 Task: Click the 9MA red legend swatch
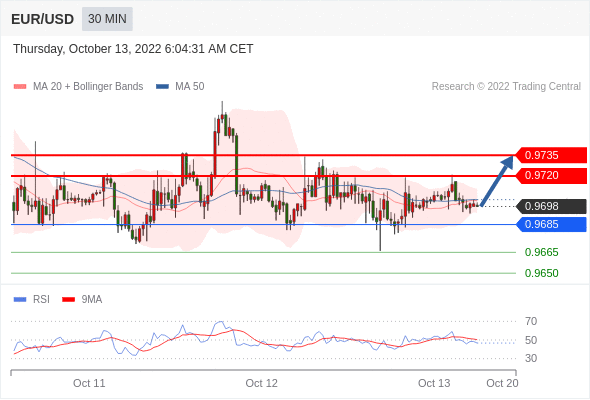[68, 300]
